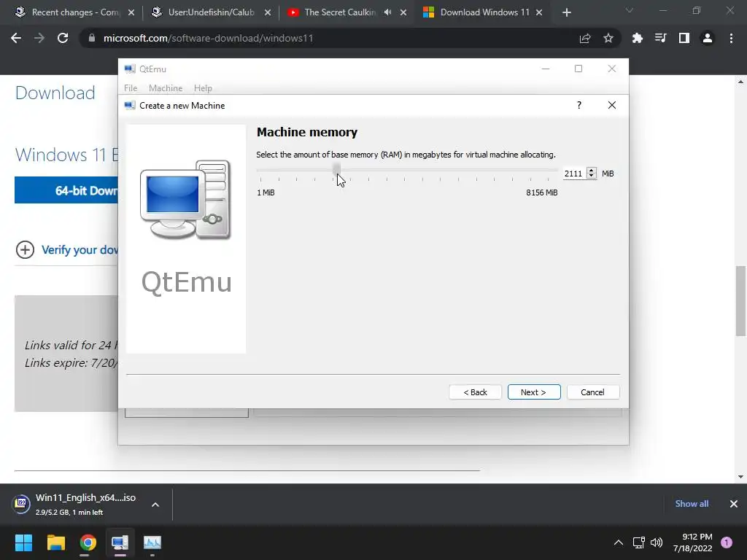
Task: Open the resource monitor taskbar icon
Action: [x=152, y=542]
